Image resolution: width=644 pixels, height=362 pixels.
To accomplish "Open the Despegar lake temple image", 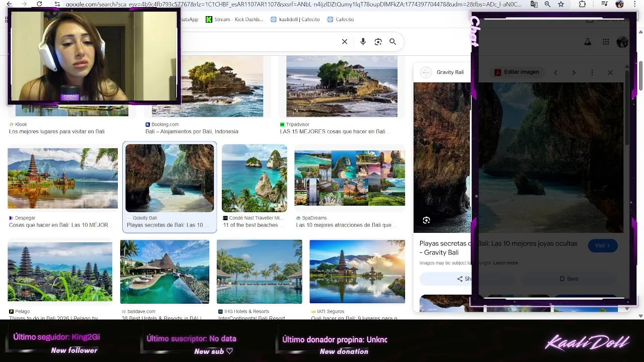I will [62, 178].
